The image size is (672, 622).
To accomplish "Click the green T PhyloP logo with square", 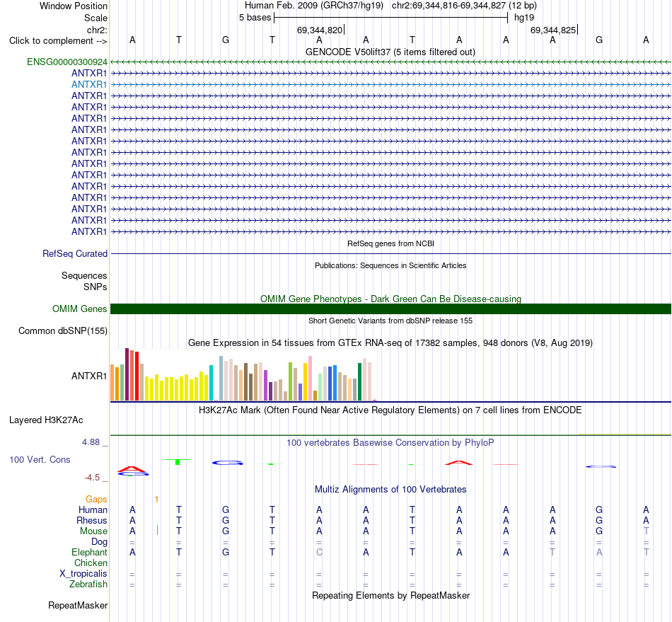I will (x=178, y=461).
